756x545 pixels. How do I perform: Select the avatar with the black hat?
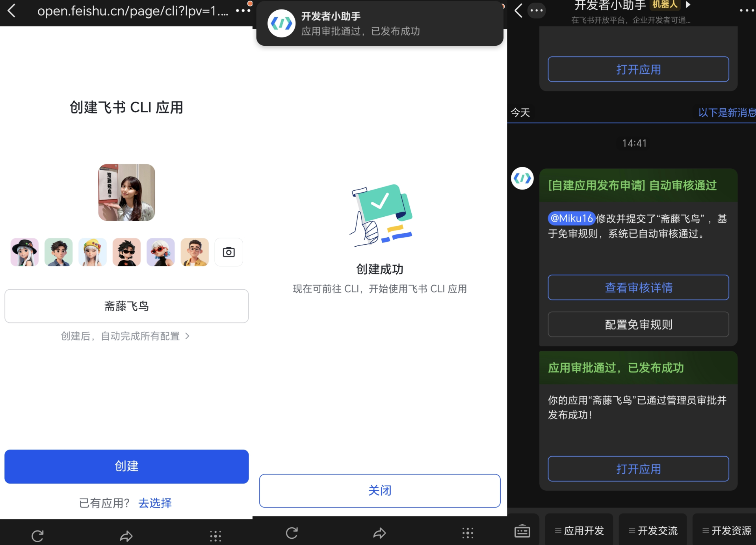point(24,252)
